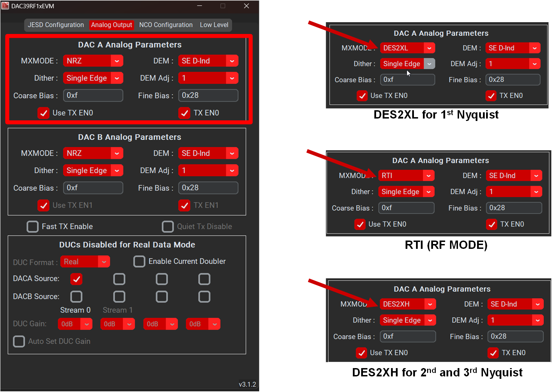
Task: Toggle TX EN0 checkbox in RTI panel
Action: point(492,224)
